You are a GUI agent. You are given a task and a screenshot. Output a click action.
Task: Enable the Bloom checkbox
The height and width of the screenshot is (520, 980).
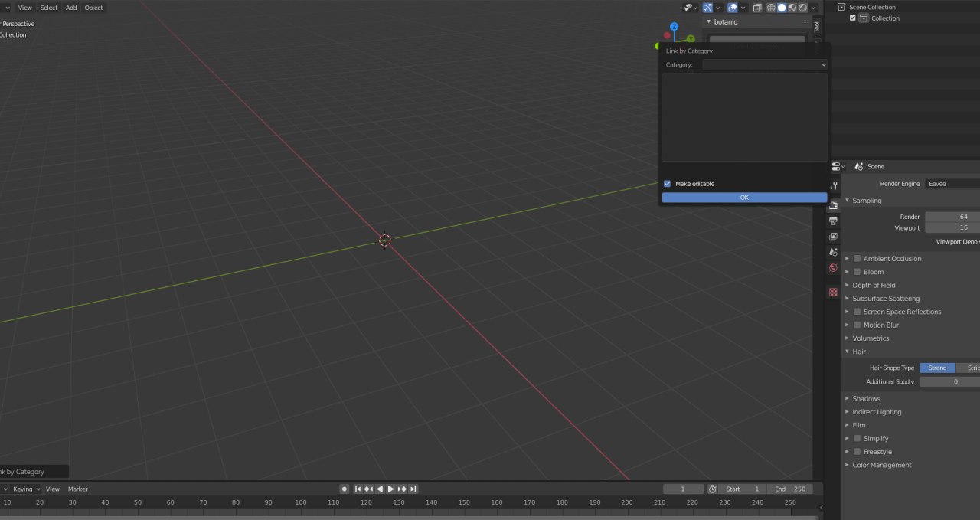click(857, 272)
